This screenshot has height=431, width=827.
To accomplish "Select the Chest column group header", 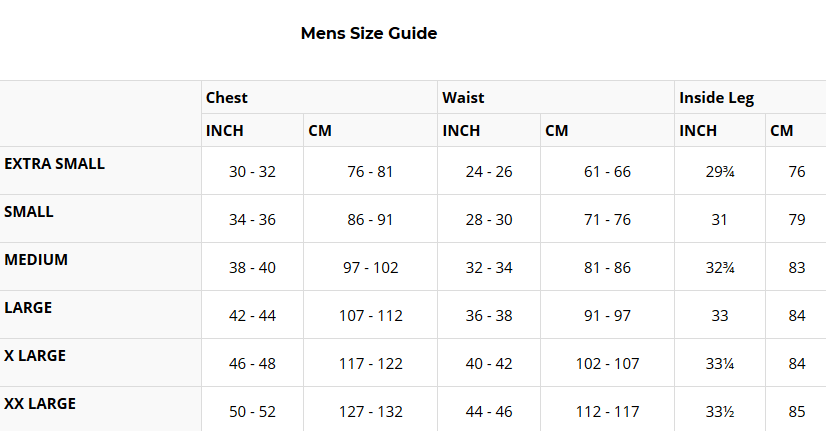I will (x=227, y=98).
